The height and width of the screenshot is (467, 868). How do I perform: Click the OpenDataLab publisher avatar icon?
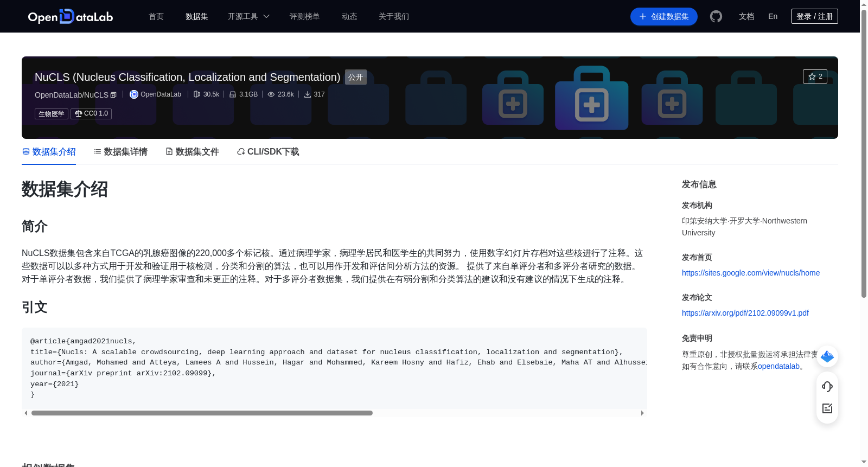[x=134, y=94]
